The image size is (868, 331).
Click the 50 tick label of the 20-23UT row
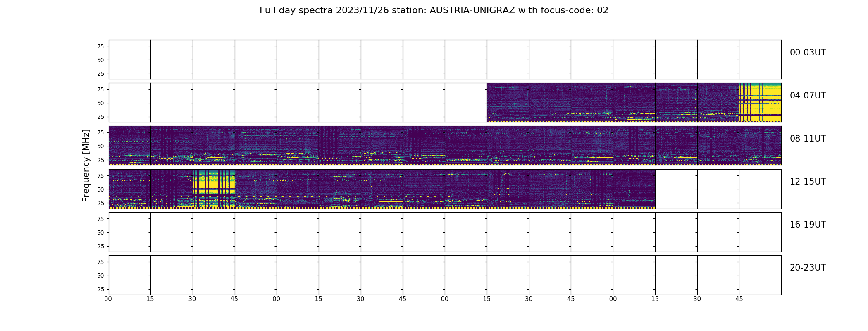pos(100,276)
